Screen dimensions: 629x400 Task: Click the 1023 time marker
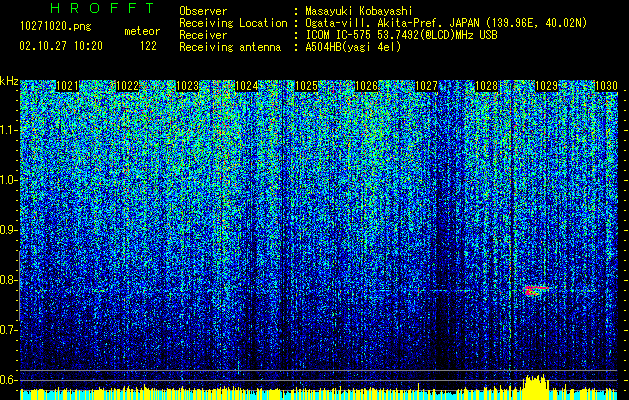(x=187, y=86)
